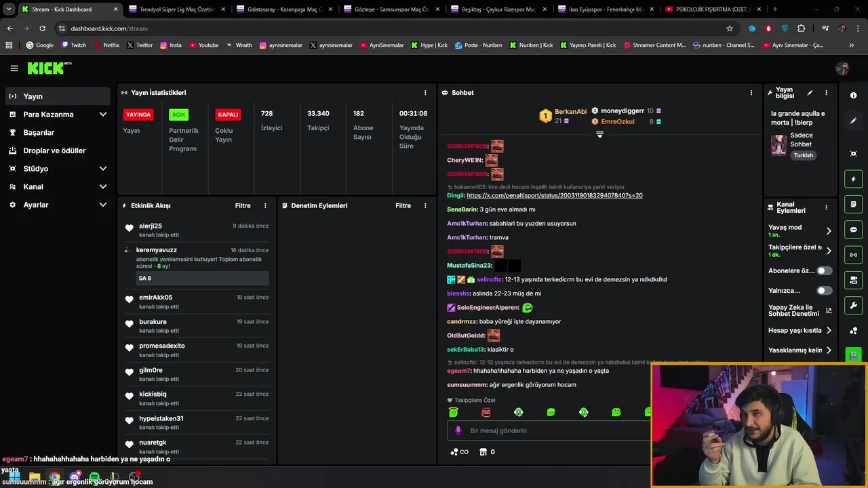Click the camera sidebar icon

(x=853, y=280)
